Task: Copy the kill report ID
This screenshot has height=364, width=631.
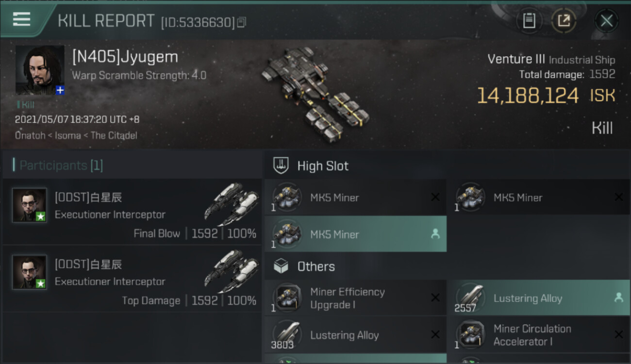Action: [x=242, y=22]
